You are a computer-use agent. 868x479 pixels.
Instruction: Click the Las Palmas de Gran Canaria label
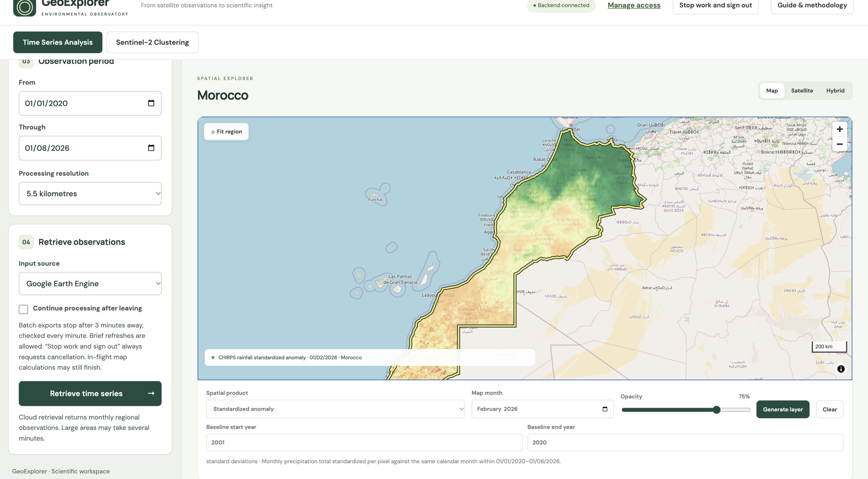coord(400,279)
